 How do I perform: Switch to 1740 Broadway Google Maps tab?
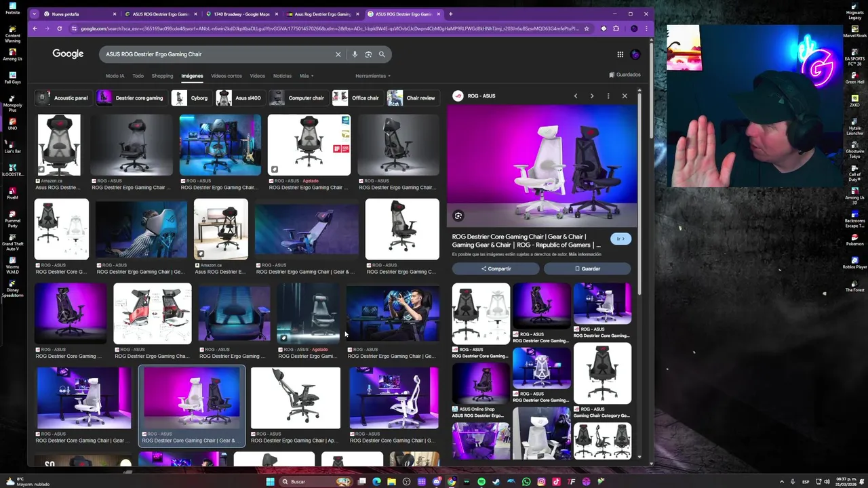[241, 14]
